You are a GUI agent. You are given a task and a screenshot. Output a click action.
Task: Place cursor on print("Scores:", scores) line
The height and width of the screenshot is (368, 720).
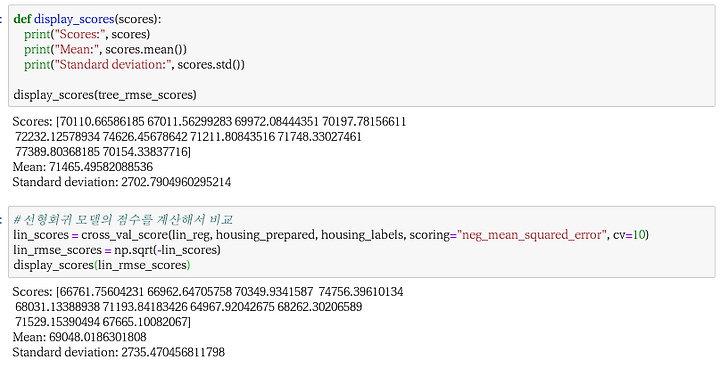pyautogui.click(x=87, y=34)
